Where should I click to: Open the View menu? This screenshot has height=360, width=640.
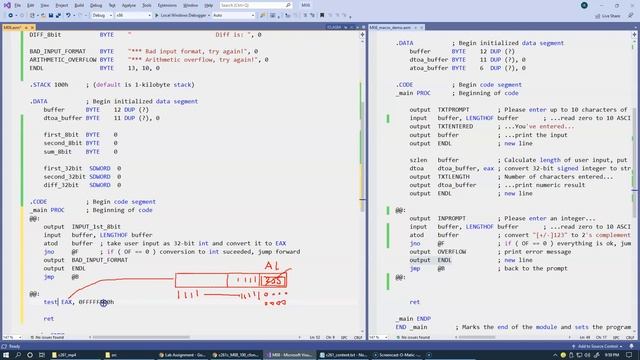44,5
